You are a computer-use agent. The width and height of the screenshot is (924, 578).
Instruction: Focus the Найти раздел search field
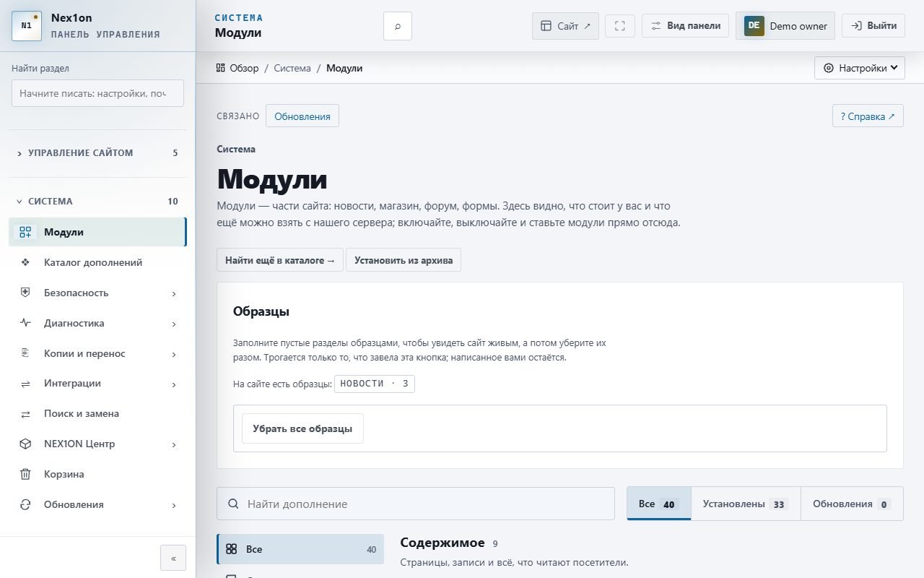click(97, 93)
